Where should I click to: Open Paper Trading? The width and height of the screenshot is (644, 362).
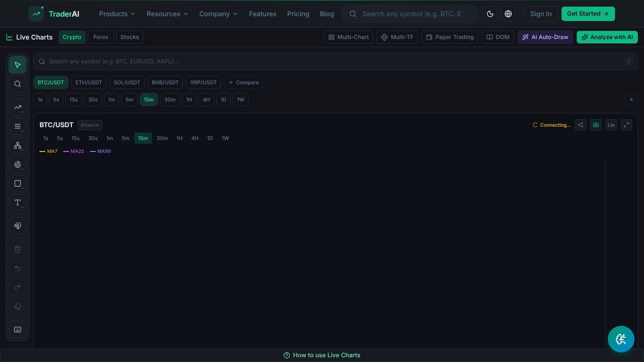[450, 37]
